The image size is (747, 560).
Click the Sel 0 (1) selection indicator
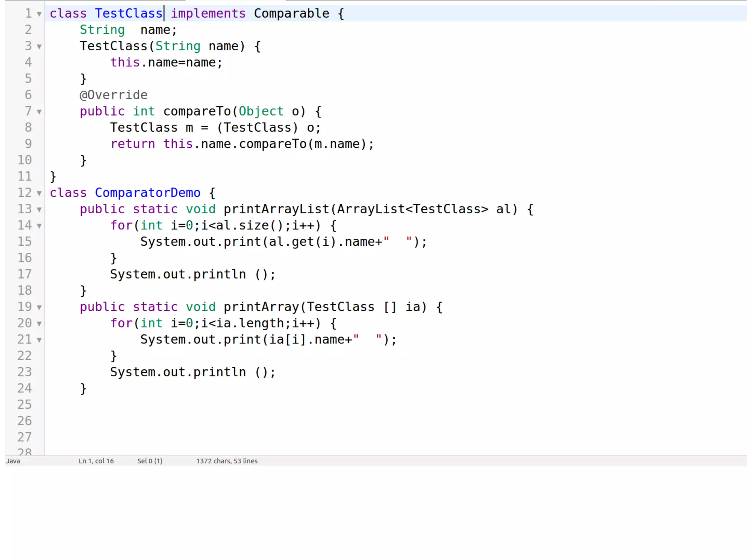pos(150,461)
